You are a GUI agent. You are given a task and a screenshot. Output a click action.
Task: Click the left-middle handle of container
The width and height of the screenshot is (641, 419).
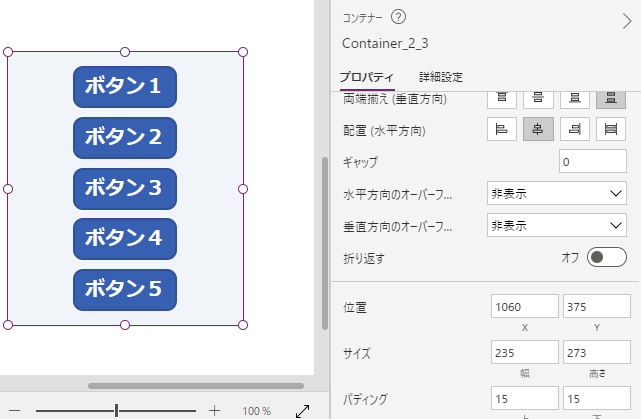pos(8,189)
